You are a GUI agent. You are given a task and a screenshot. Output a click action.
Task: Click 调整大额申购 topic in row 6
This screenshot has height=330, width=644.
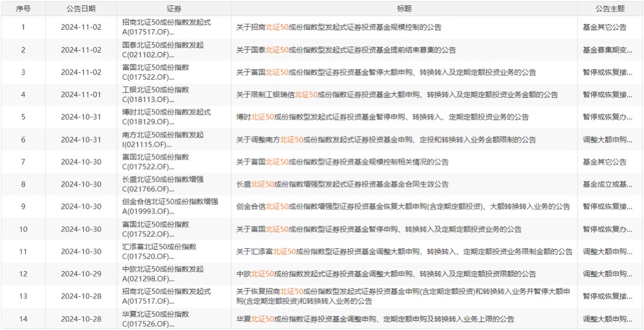tap(607, 140)
